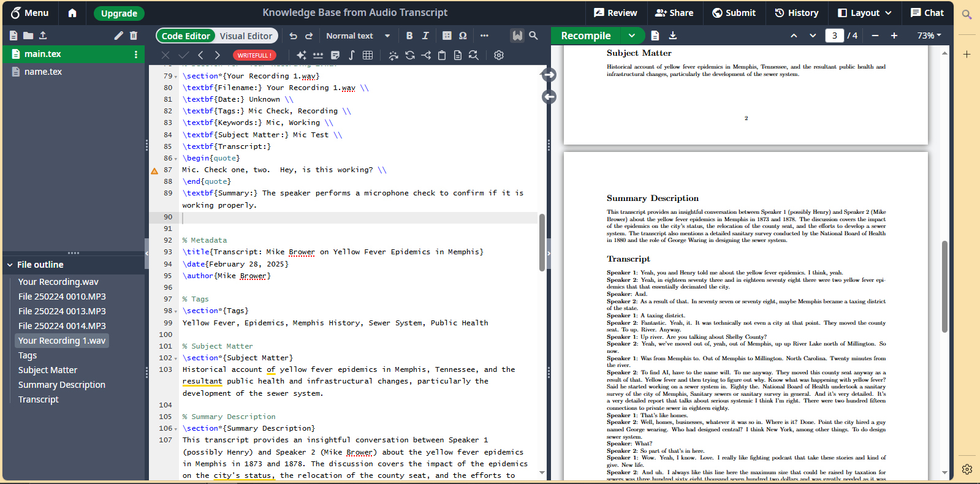Open the Overleaf Menu
980x484 pixels.
29,13
